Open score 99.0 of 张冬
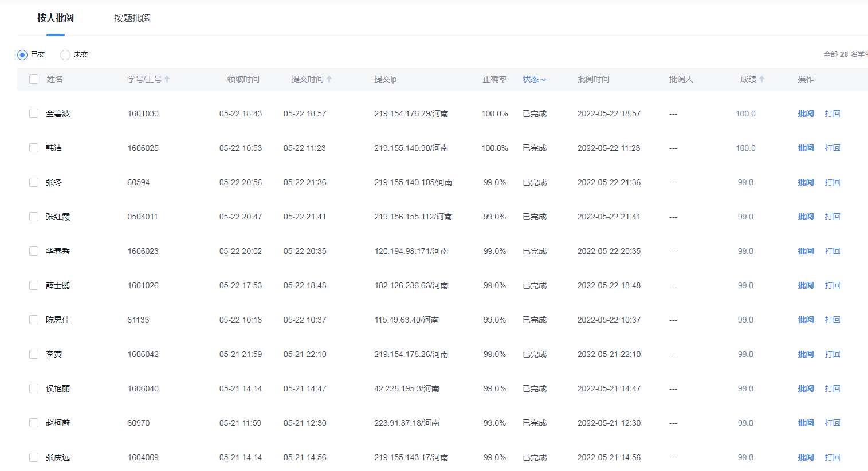This screenshot has width=868, height=471. point(745,182)
